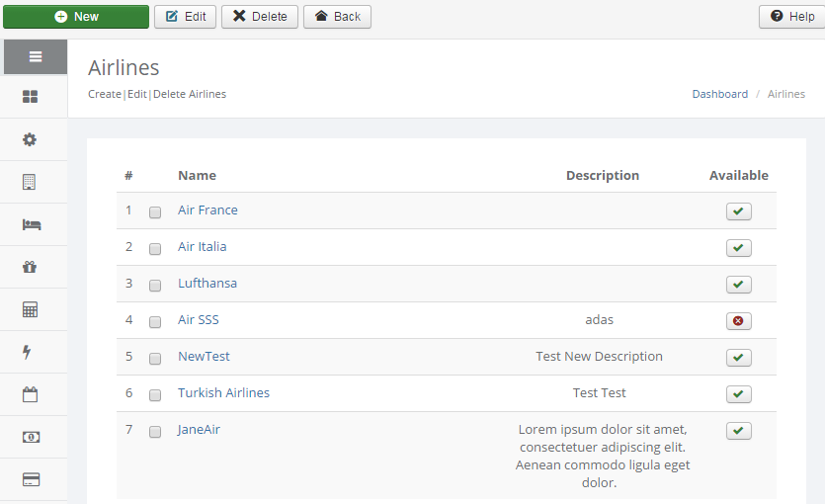Check the Air SSS row checkbox
The height and width of the screenshot is (504, 825).
pyautogui.click(x=155, y=322)
